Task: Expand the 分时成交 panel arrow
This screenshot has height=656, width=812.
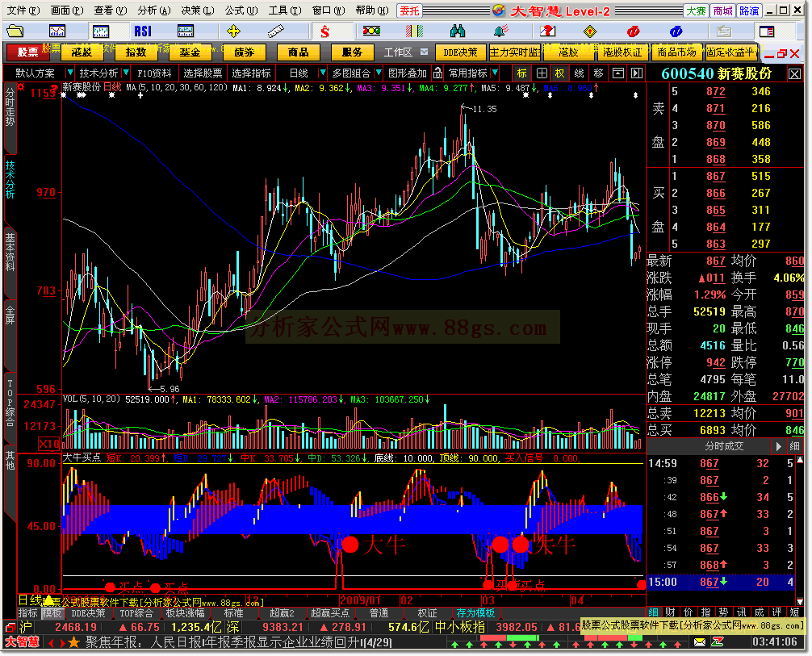Action: click(778, 445)
